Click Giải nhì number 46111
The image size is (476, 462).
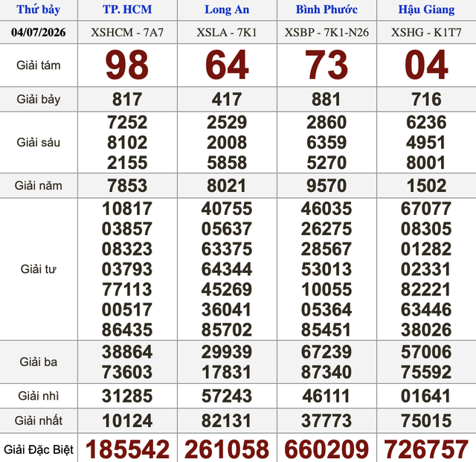pyautogui.click(x=327, y=396)
